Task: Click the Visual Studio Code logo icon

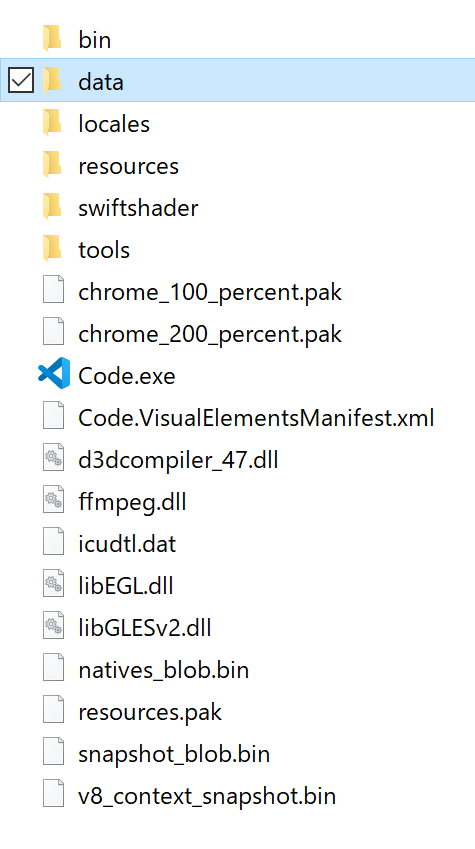Action: (x=54, y=373)
